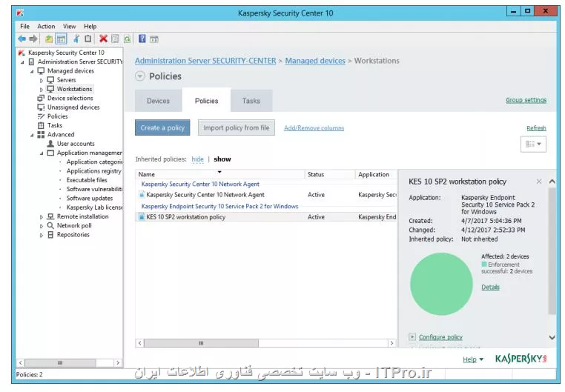Click the Servers node icon
Screen dimensions: 565x392
[x=50, y=80]
